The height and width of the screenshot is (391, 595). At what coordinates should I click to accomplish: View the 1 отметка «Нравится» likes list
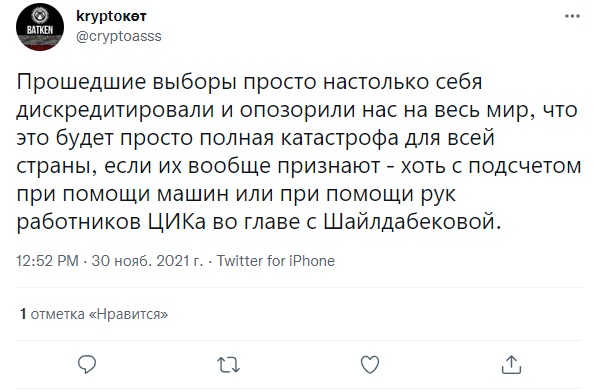[x=94, y=314]
